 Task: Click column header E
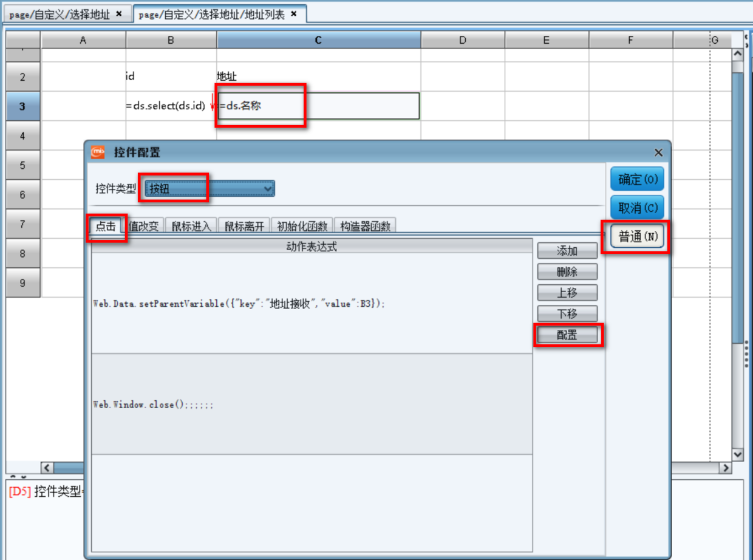(x=547, y=40)
